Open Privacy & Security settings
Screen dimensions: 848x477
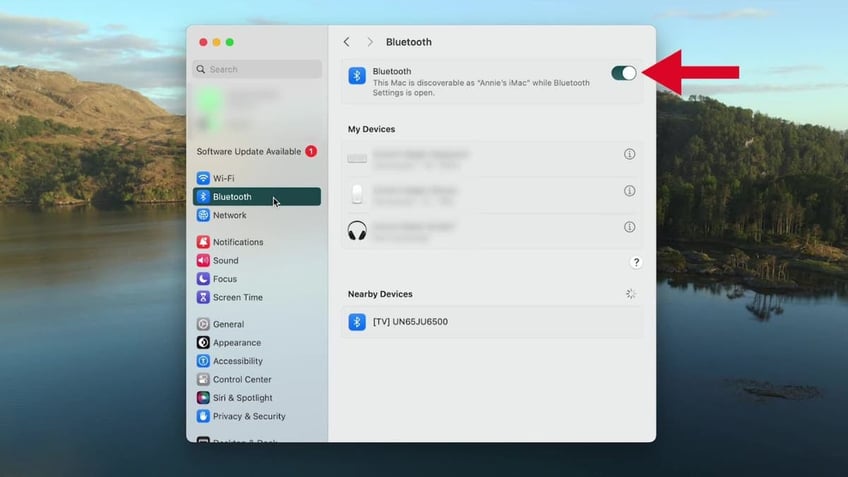tap(257, 416)
